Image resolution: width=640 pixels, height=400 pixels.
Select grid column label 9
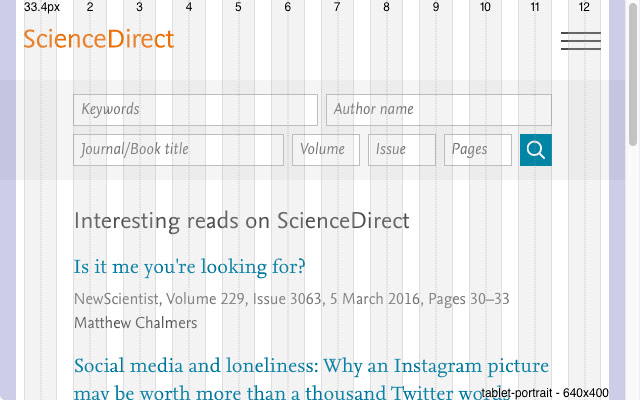(436, 7)
